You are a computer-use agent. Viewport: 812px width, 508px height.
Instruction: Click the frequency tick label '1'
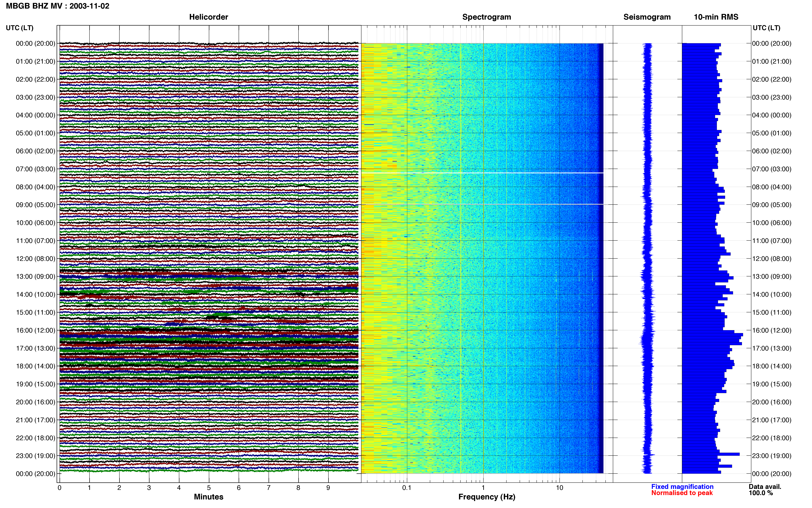click(x=483, y=488)
